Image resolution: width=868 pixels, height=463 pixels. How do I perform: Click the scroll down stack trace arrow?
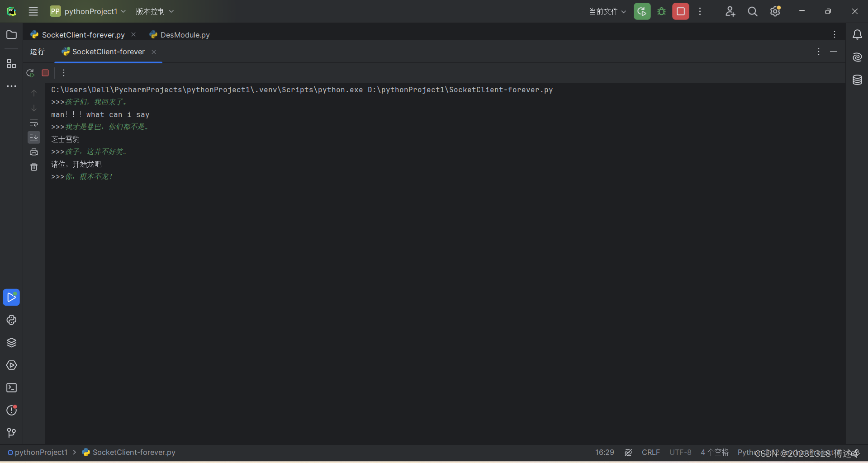coord(34,108)
